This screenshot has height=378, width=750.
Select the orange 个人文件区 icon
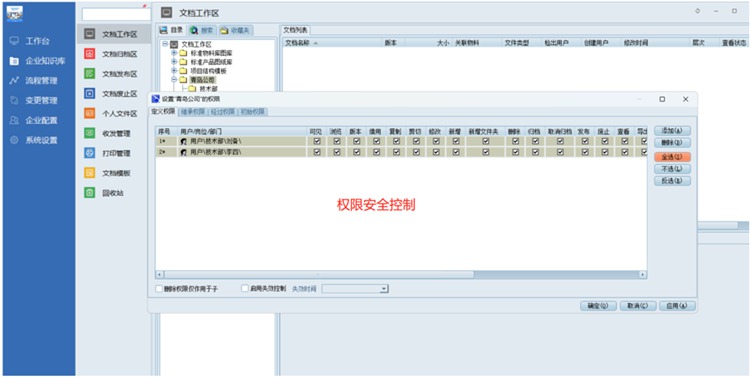pyautogui.click(x=89, y=113)
